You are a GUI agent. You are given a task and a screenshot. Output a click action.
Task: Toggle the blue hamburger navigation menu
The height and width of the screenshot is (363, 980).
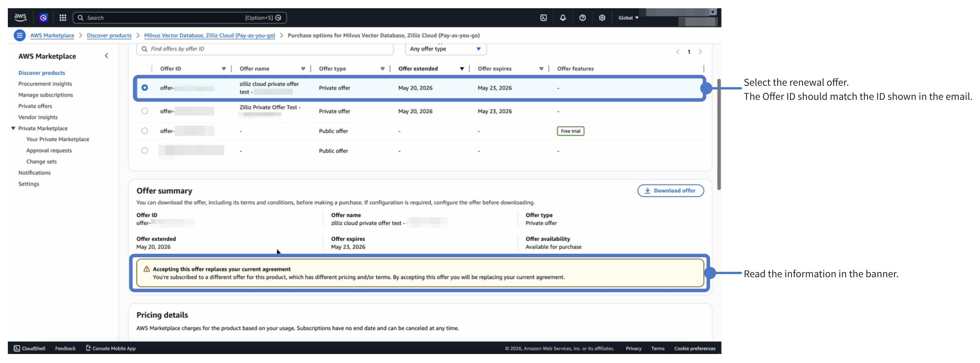tap(20, 35)
